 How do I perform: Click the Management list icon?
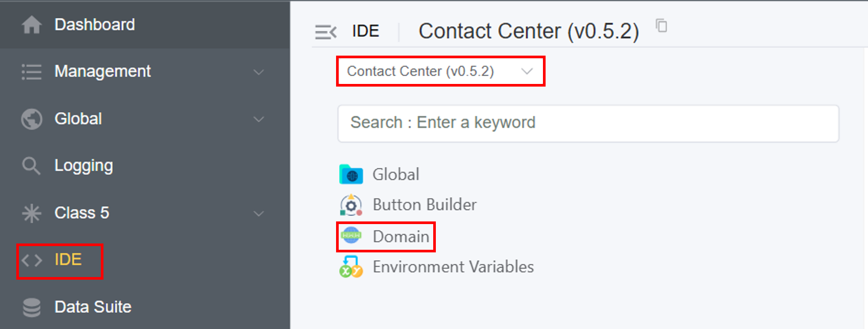32,72
